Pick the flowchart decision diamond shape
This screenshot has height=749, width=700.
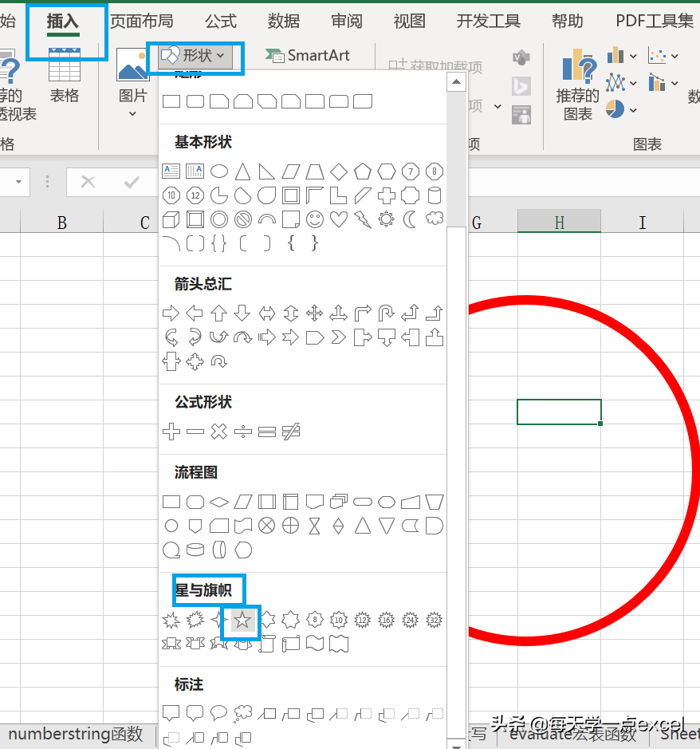[219, 502]
